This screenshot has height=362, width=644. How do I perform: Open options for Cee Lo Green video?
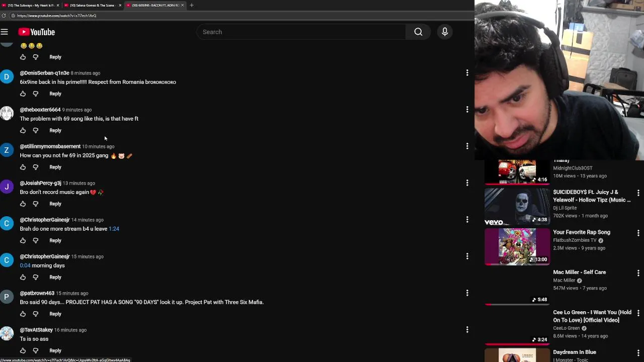click(x=638, y=313)
